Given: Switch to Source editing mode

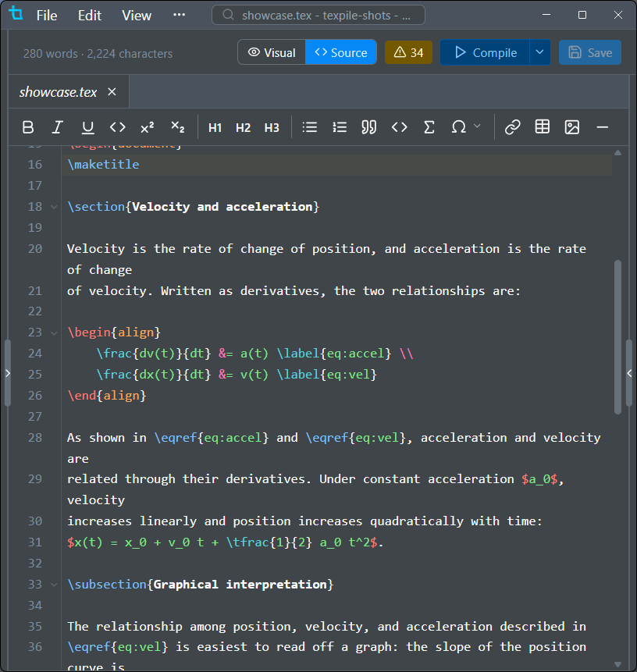Looking at the screenshot, I should 341,53.
